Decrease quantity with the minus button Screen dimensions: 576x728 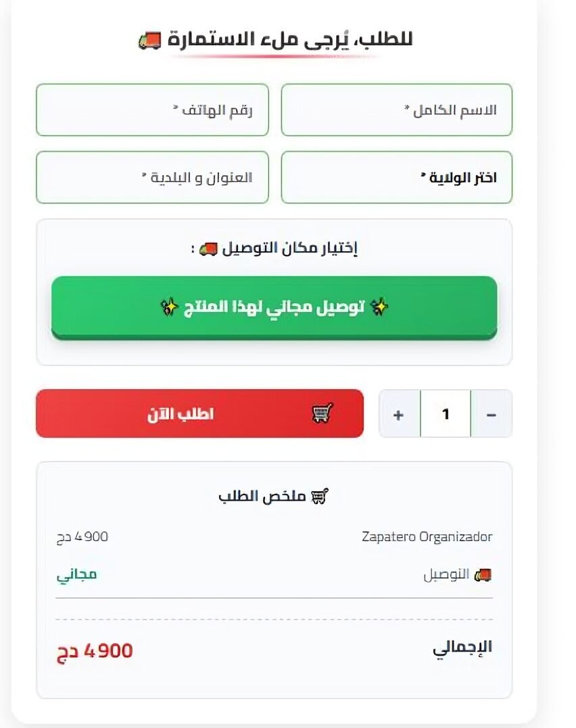[491, 414]
